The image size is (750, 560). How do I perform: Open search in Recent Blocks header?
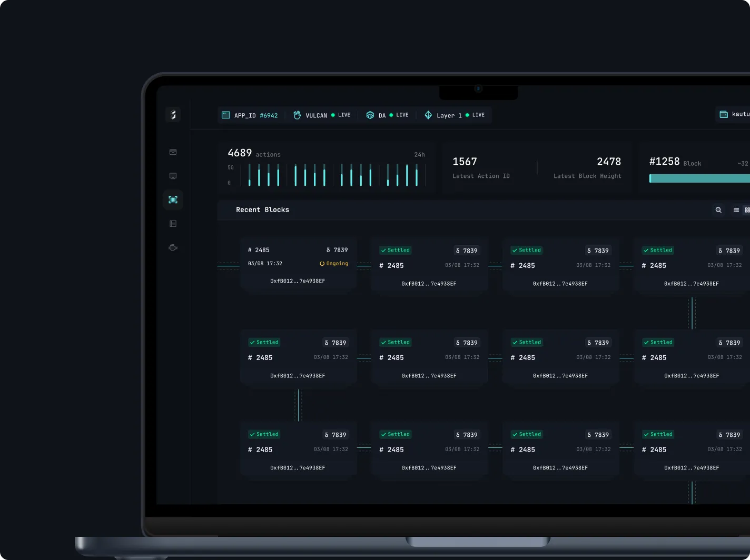click(718, 210)
